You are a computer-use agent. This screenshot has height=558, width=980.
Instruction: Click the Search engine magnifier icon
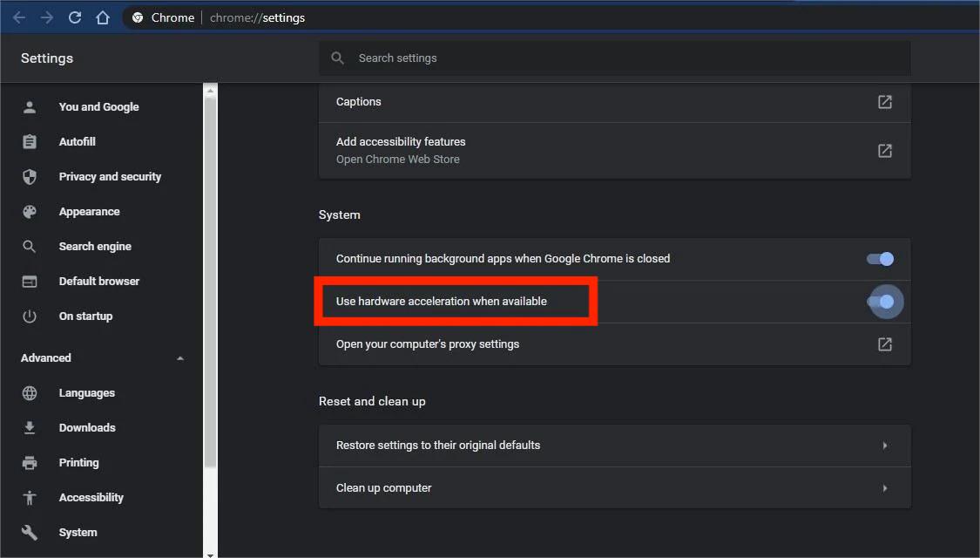(30, 246)
